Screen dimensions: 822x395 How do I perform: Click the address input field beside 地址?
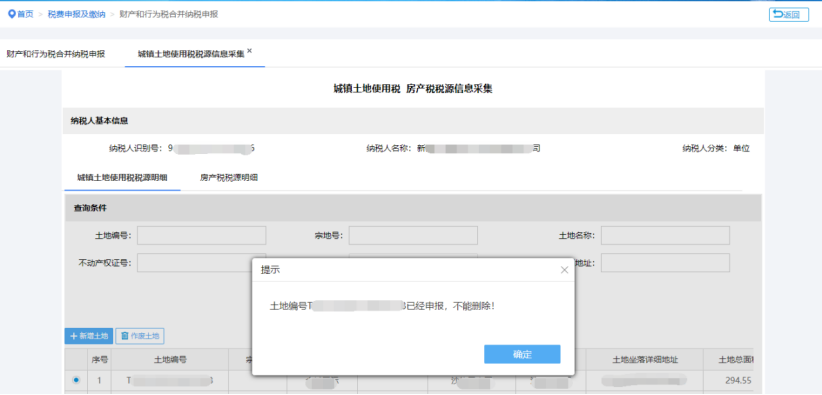click(665, 263)
